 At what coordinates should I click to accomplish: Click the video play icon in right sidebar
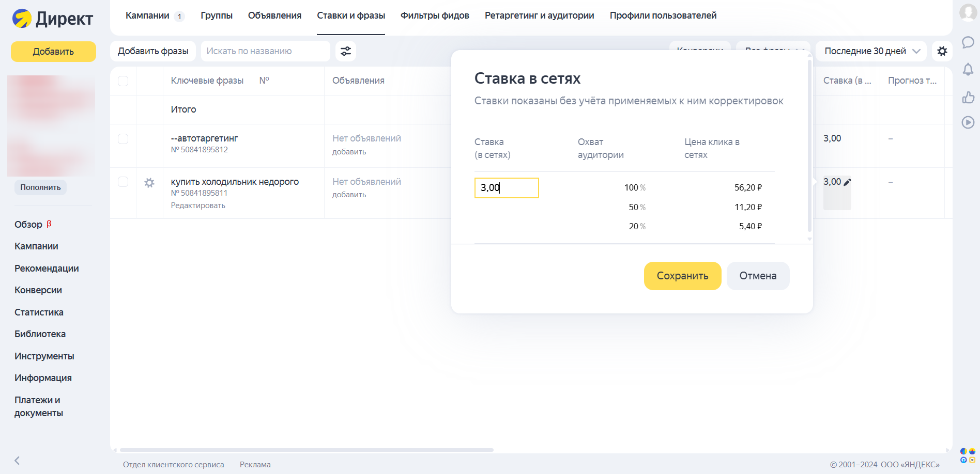[x=968, y=122]
